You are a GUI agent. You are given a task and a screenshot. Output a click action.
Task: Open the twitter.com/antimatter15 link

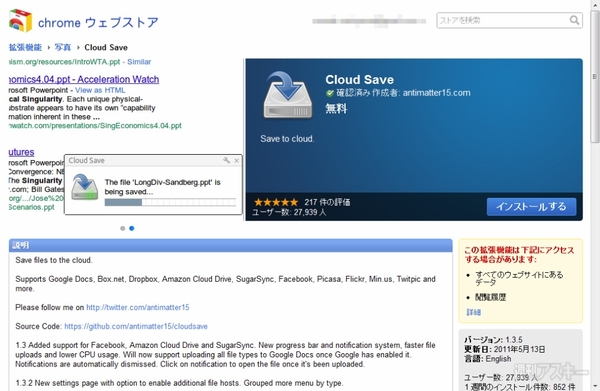[138, 307]
